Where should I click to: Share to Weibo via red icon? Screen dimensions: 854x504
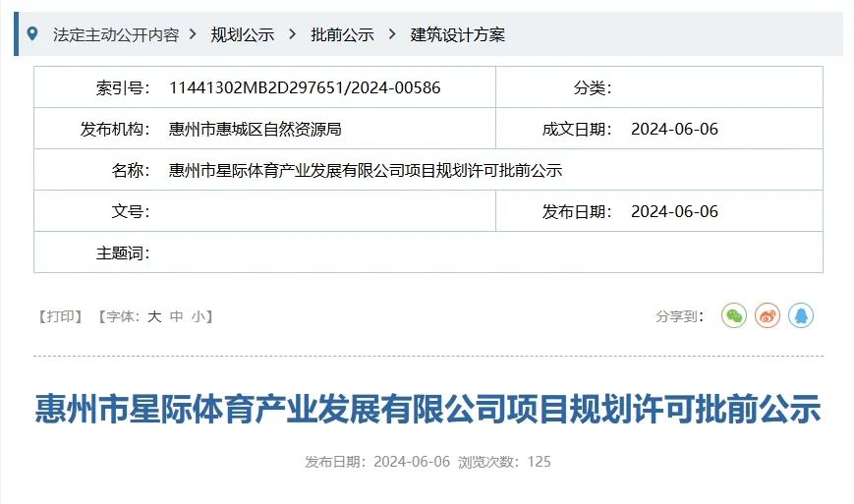(768, 315)
